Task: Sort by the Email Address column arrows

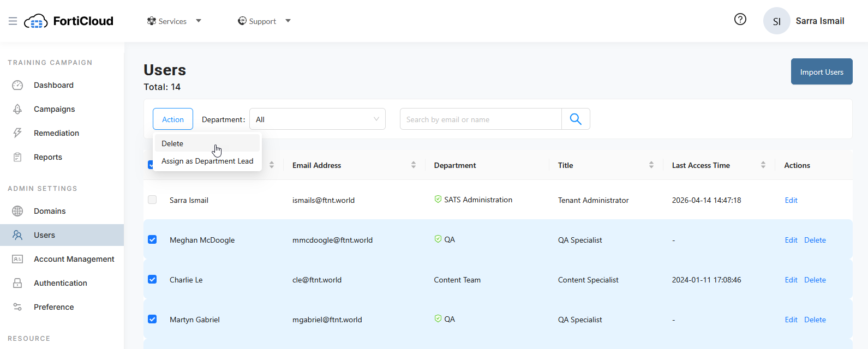Action: coord(414,165)
